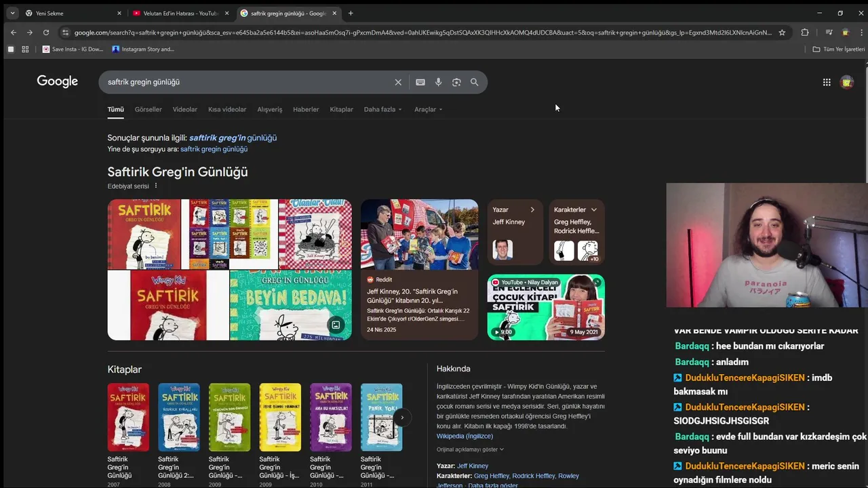The width and height of the screenshot is (868, 488).
Task: Switch to the Velutan Ed'in Hatırası YouTube tab
Action: (x=182, y=13)
